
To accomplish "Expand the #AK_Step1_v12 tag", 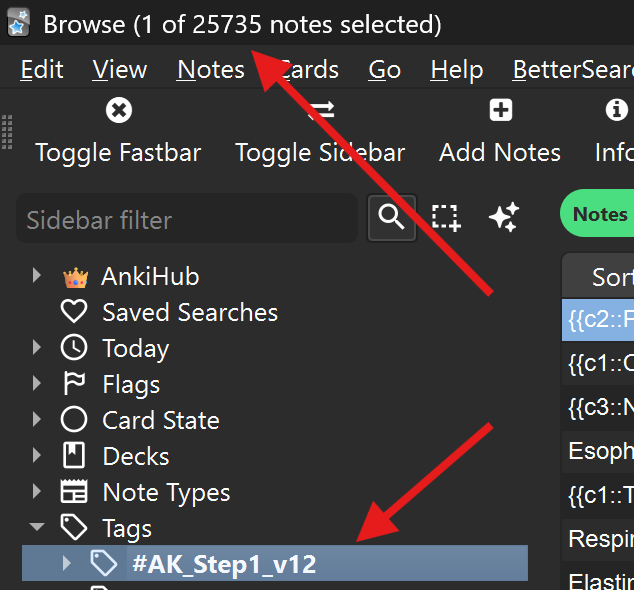I will tap(67, 564).
